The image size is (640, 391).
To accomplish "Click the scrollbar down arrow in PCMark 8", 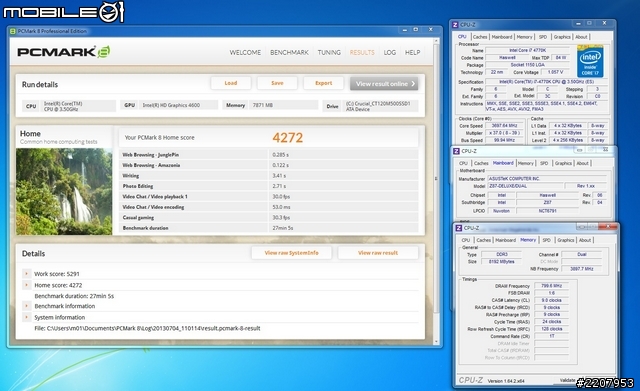I will pos(436,342).
